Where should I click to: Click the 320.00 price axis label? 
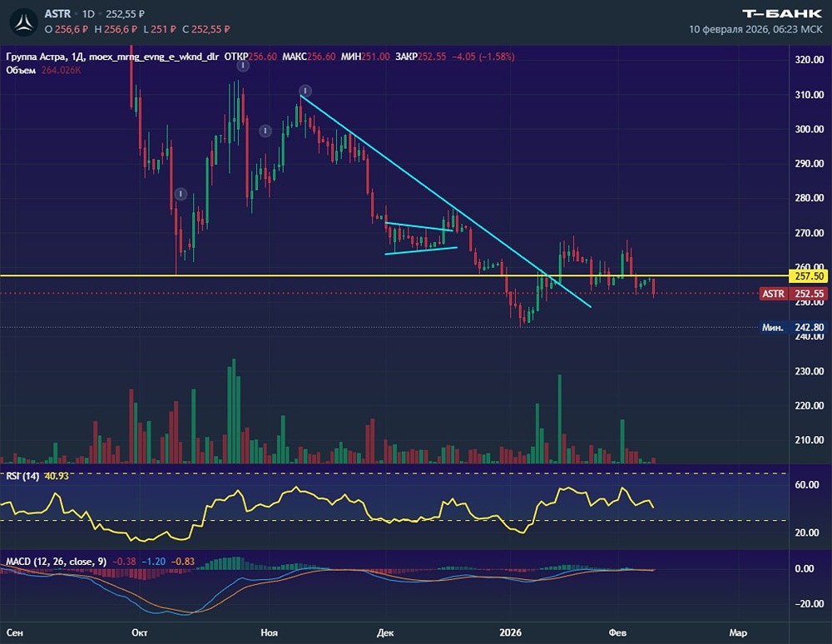tap(810, 60)
